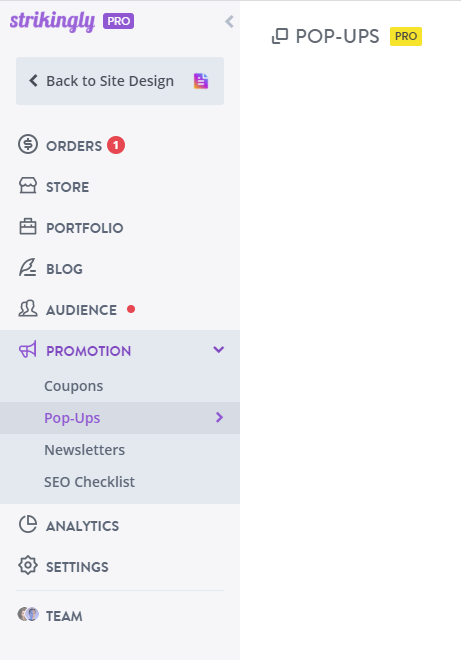Collapse the Promotion section chevron

219,349
